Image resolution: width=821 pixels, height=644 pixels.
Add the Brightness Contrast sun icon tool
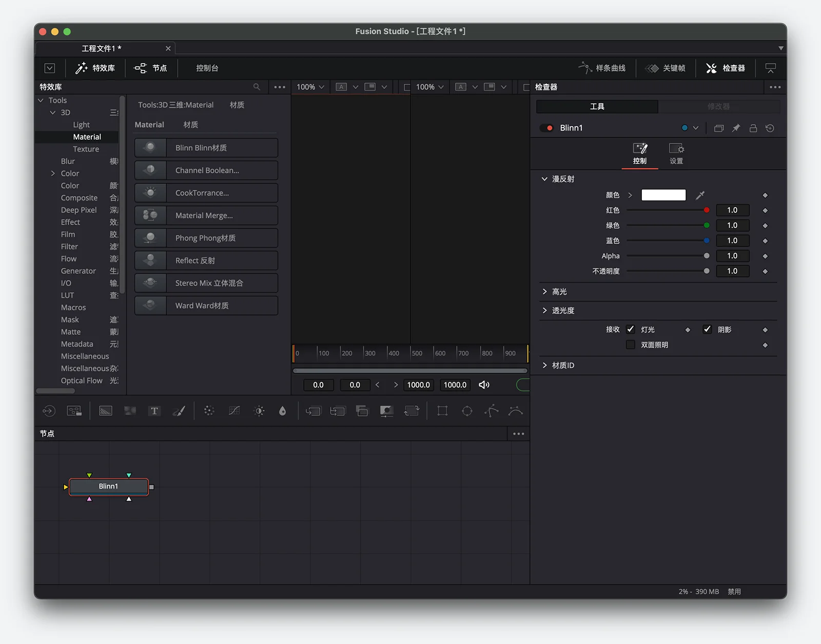coord(260,411)
